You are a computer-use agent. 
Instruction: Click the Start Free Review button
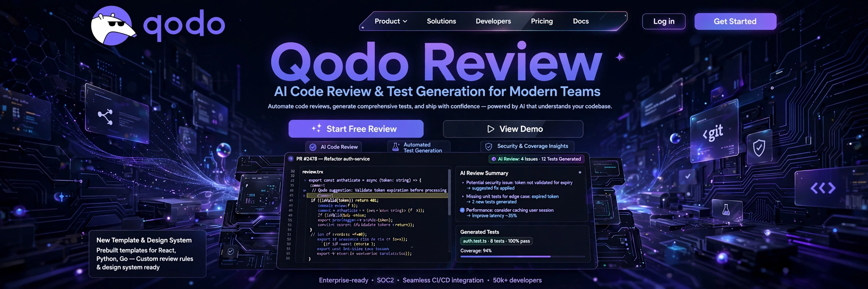356,129
